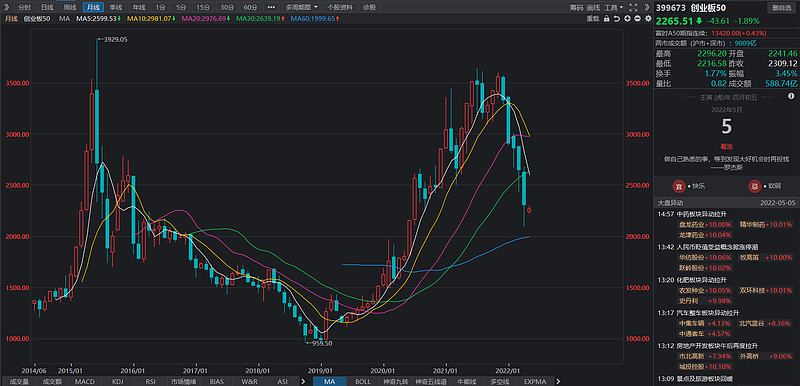The height and width of the screenshot is (386, 800).
Task: Click the 重载 reload button
Action: point(592,18)
